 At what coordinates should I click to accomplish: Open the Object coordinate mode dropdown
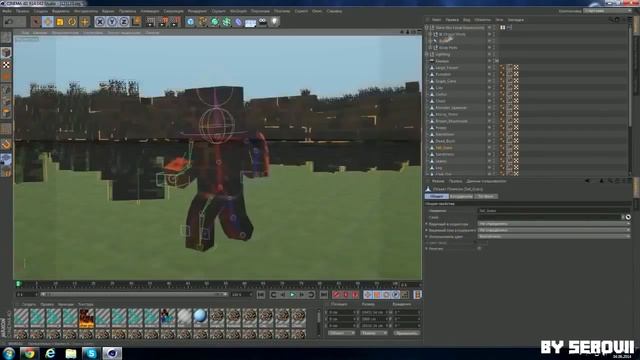tap(342, 333)
